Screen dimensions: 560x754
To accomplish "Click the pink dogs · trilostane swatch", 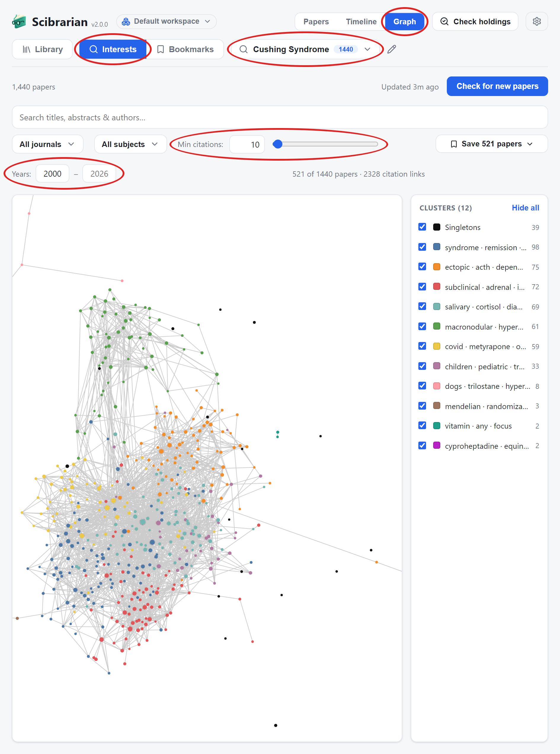I will click(437, 386).
